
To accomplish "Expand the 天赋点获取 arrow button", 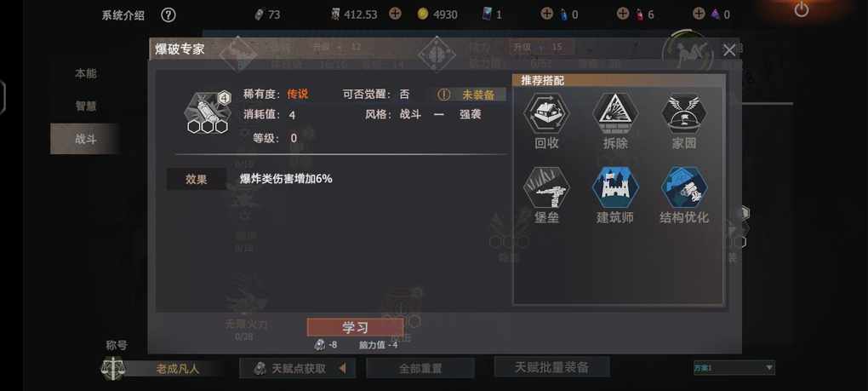I will tap(342, 368).
